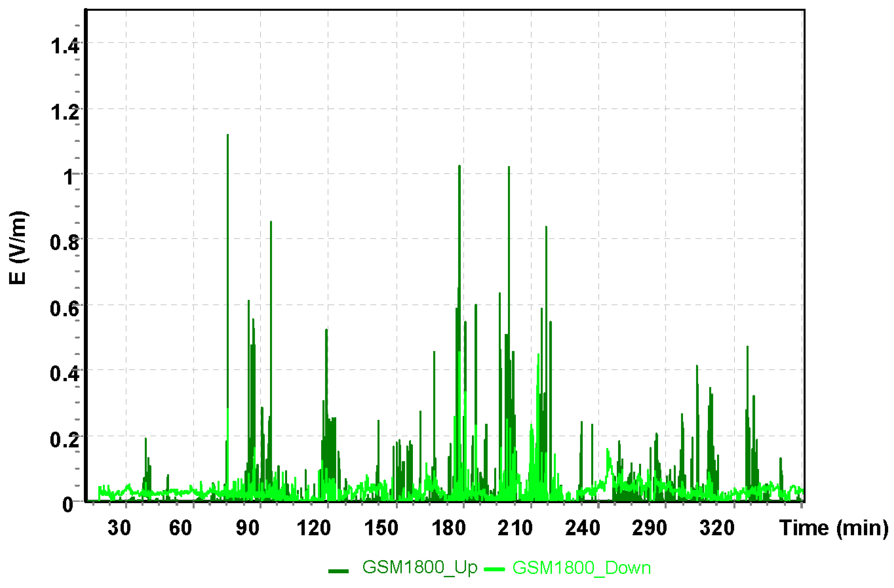Click the GSM1800_Up legend label
This screenshot has height=588, width=894.
(x=420, y=567)
